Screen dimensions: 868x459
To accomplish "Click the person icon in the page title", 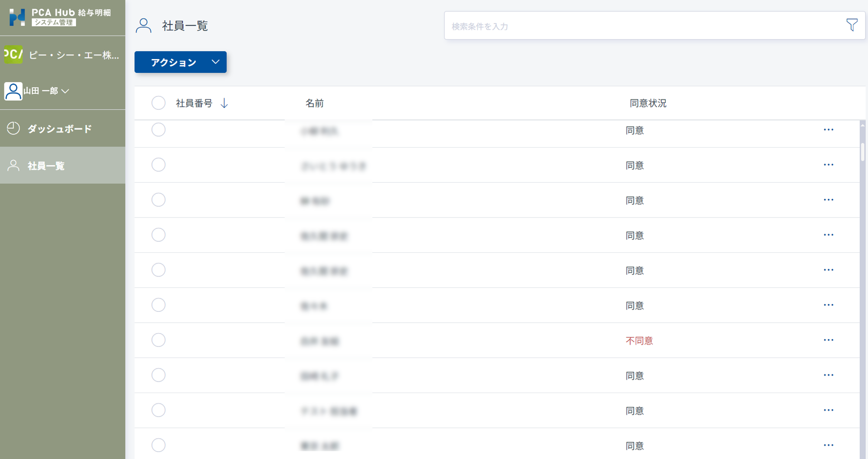I will tap(144, 26).
